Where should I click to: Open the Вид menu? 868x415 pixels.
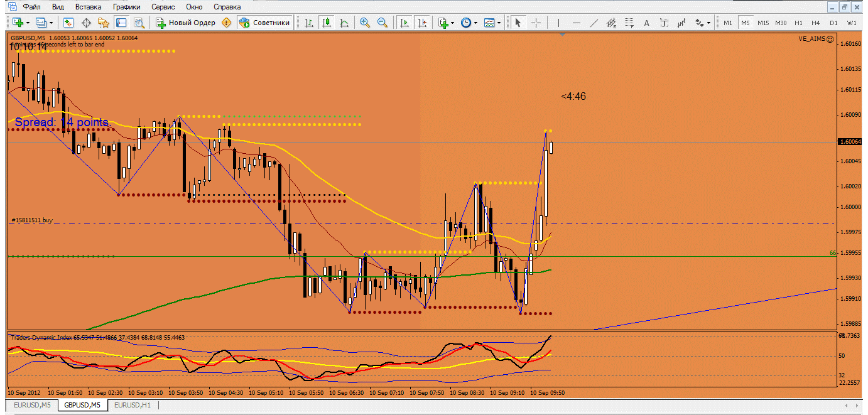58,7
